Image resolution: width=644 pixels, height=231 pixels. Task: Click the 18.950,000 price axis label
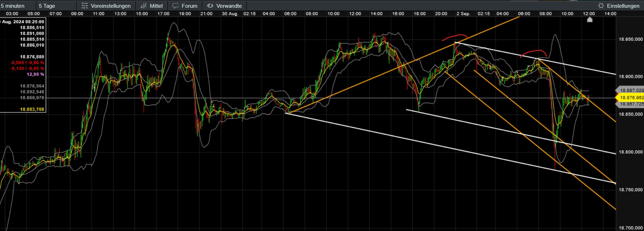click(x=631, y=39)
